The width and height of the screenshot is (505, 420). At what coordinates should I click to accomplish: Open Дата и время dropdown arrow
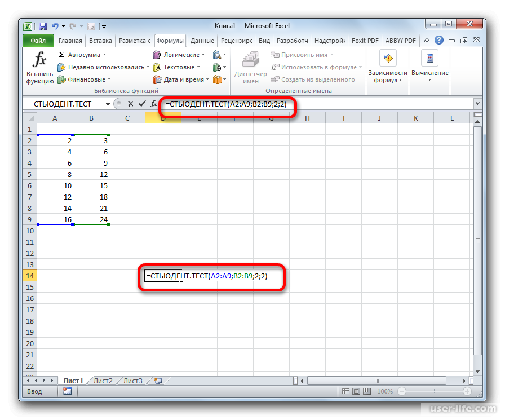pyautogui.click(x=208, y=79)
